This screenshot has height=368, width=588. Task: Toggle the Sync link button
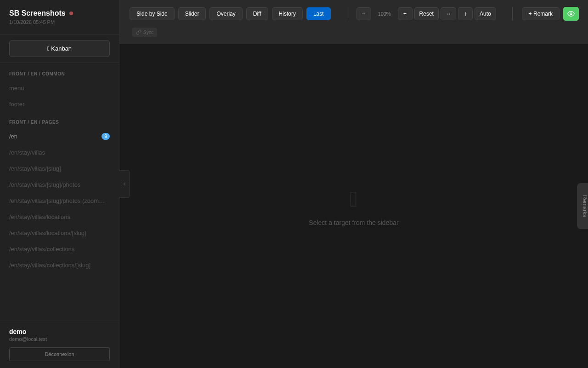145,32
